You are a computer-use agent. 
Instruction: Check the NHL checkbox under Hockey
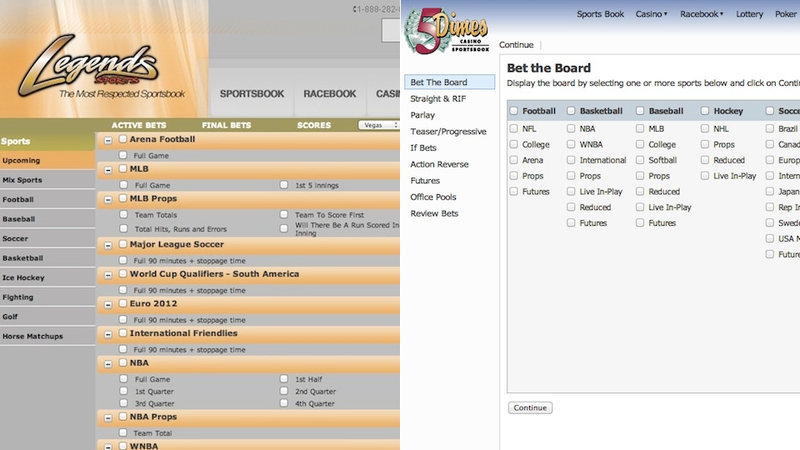coord(705,129)
